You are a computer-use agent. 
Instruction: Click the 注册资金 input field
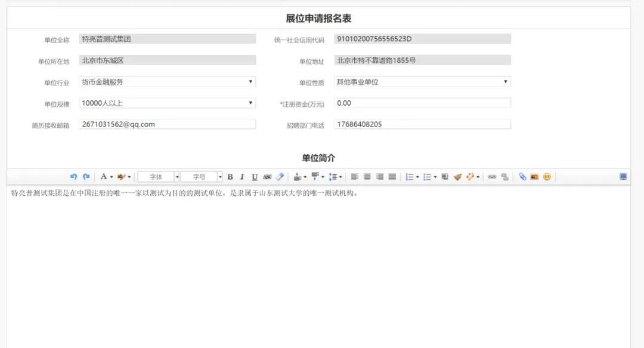pyautogui.click(x=422, y=103)
